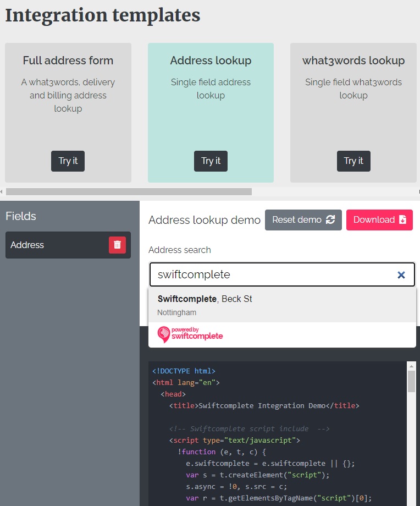
Task: Click the head tag code line
Action: pos(173,394)
